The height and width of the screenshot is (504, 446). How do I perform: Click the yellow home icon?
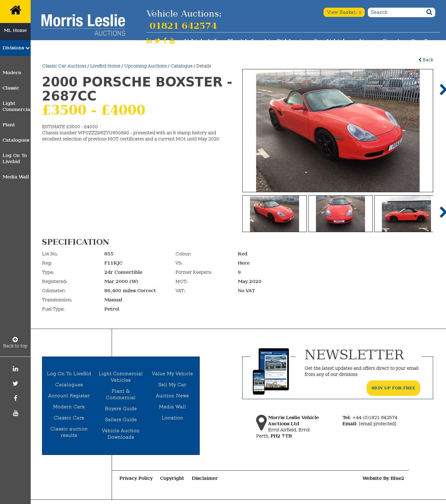coord(15,10)
